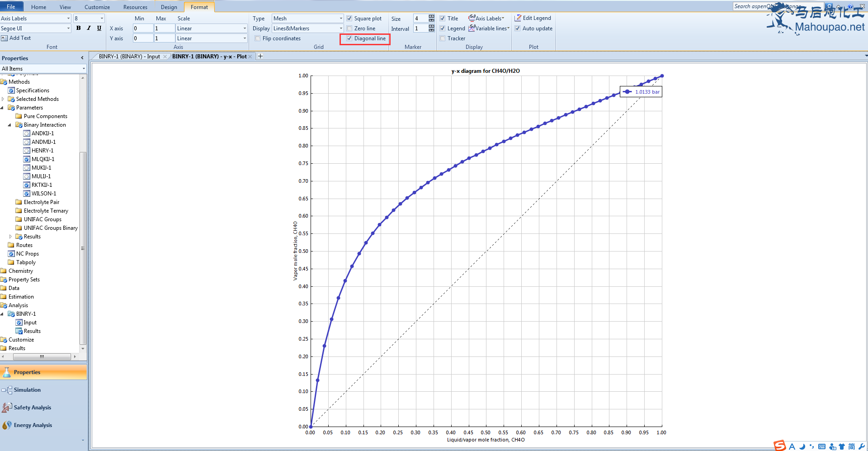Click the navigation tree horizontal scrollbar
868x451 pixels.
[x=42, y=356]
